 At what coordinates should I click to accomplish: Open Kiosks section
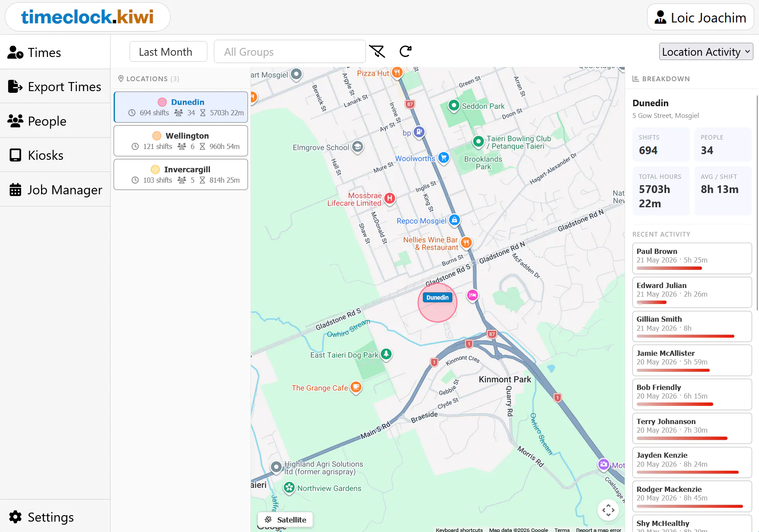[55, 155]
